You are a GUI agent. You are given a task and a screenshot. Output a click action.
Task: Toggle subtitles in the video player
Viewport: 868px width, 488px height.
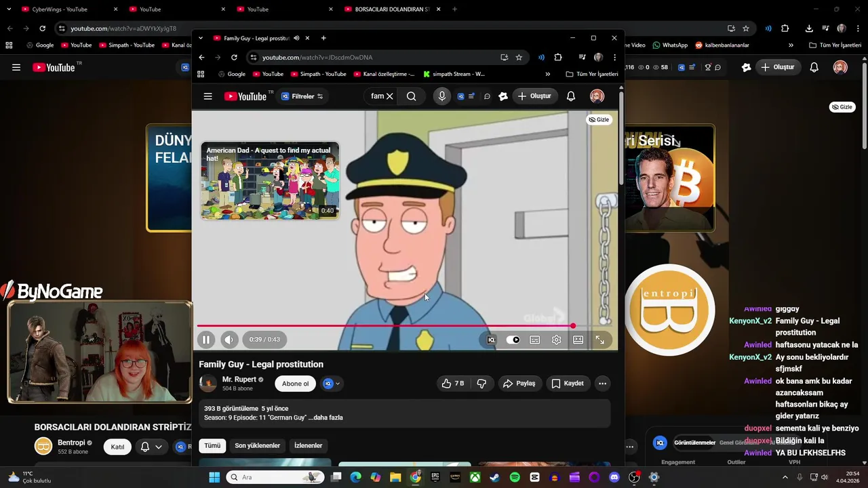click(x=535, y=340)
